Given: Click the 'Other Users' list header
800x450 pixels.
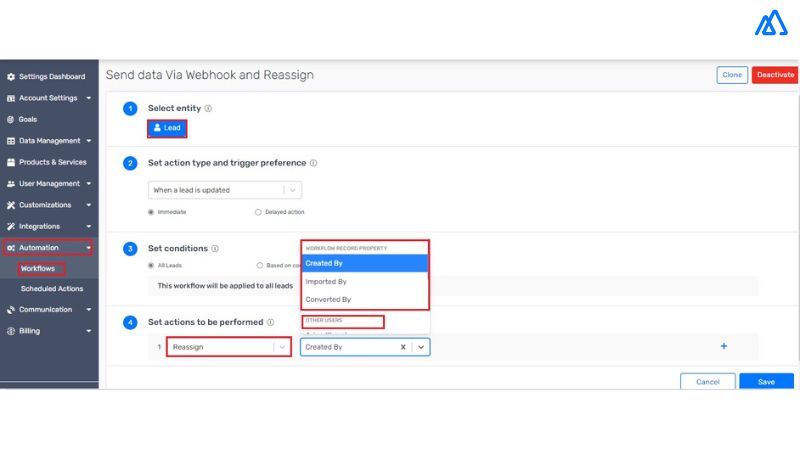Looking at the screenshot, I should point(324,320).
